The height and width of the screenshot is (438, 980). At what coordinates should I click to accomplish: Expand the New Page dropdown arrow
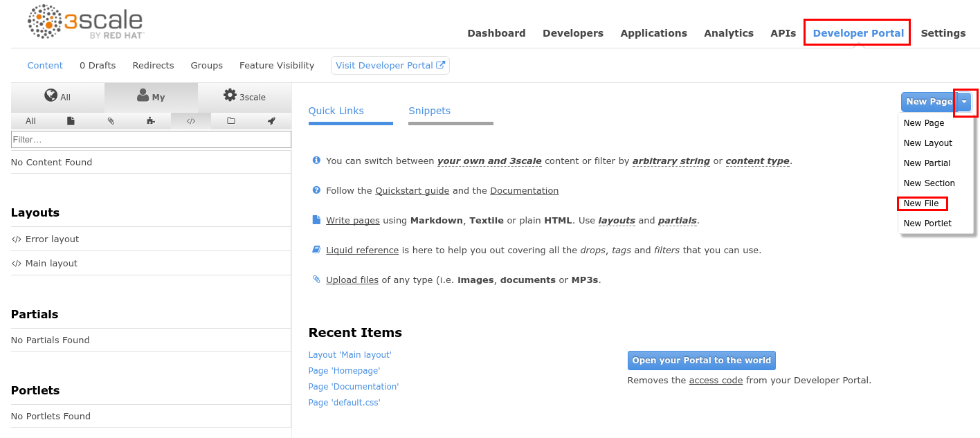964,102
